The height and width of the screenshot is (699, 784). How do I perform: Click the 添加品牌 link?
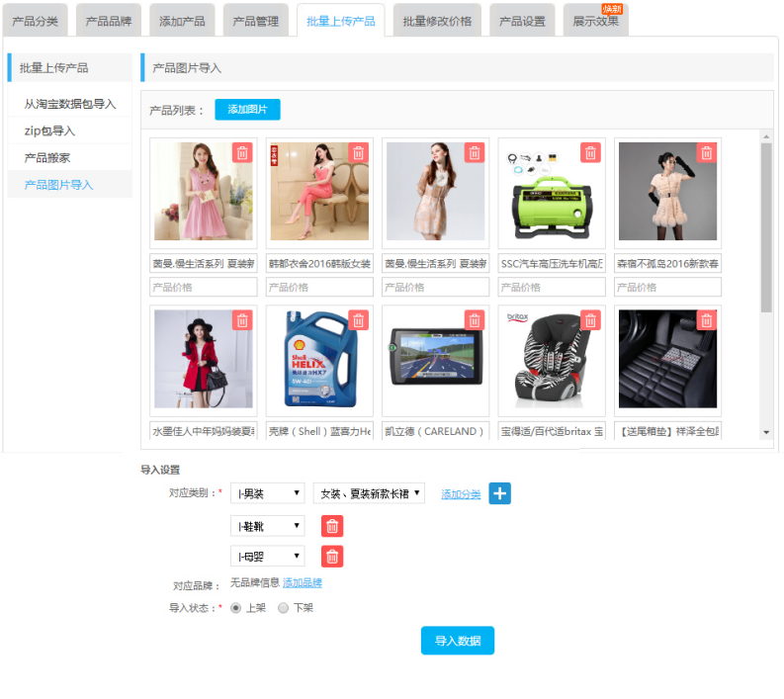[x=302, y=582]
